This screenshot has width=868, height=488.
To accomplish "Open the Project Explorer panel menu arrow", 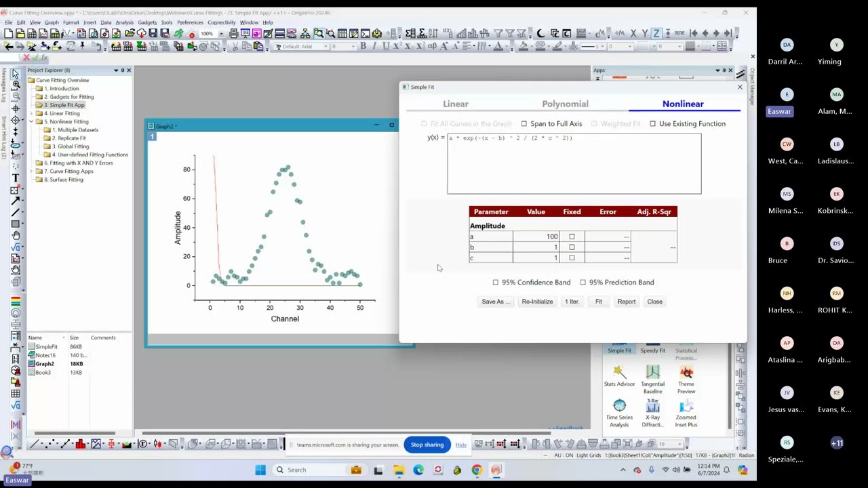I will coord(116,70).
